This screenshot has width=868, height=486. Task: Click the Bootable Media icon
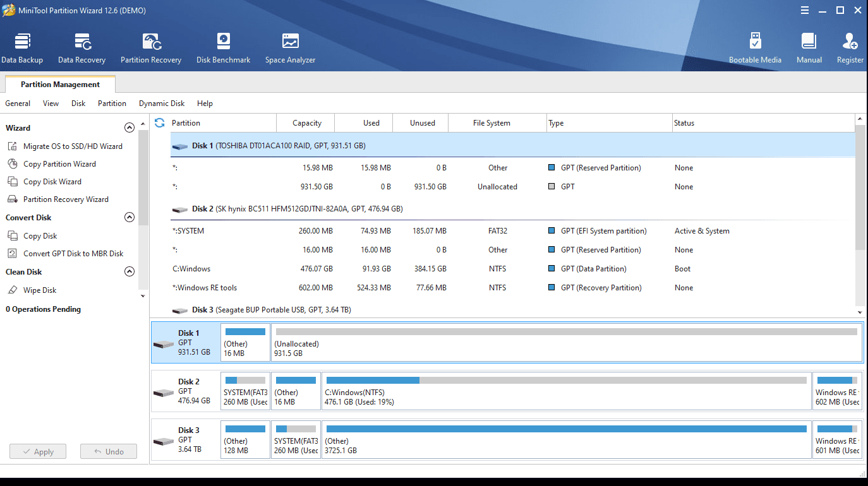pyautogui.click(x=755, y=42)
